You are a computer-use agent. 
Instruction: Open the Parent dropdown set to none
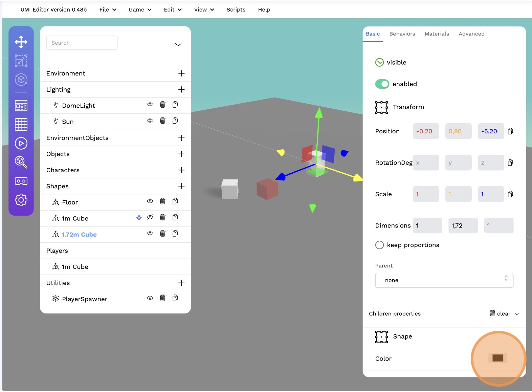444,280
